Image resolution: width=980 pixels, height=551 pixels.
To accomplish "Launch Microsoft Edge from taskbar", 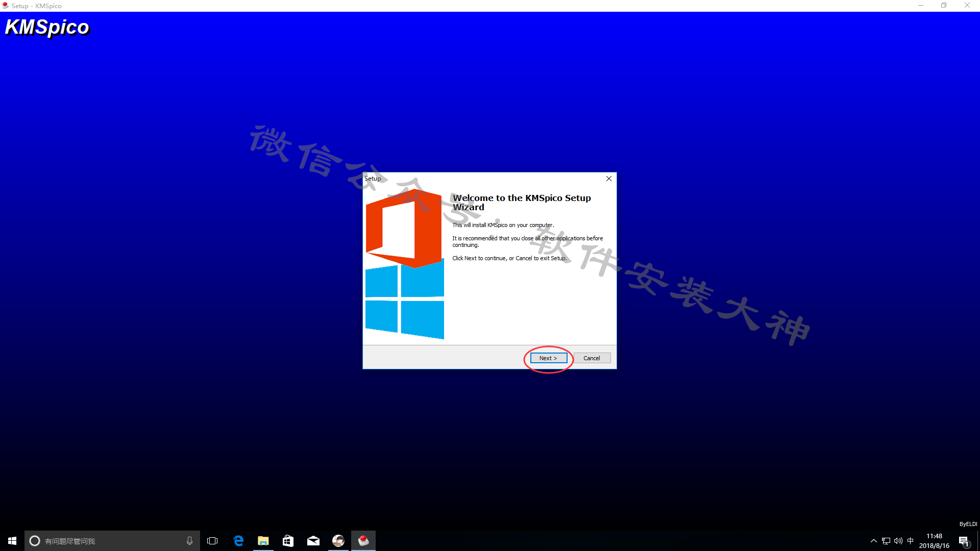I will pos(238,541).
